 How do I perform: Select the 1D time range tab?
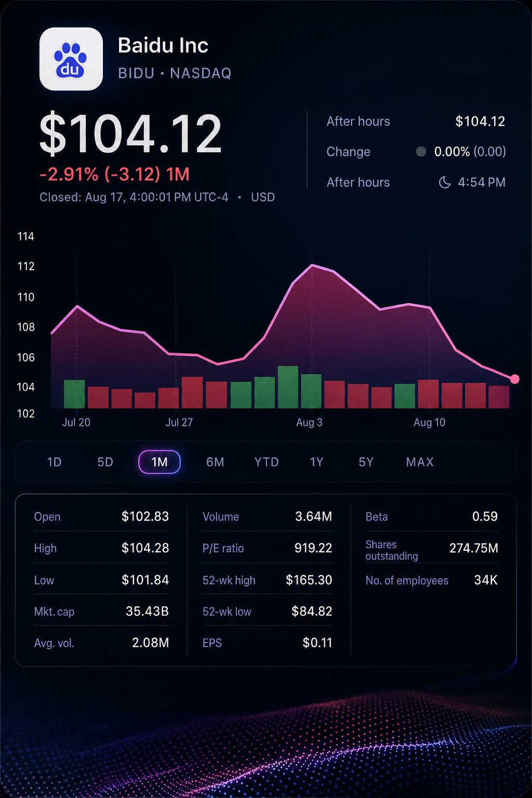coord(54,462)
